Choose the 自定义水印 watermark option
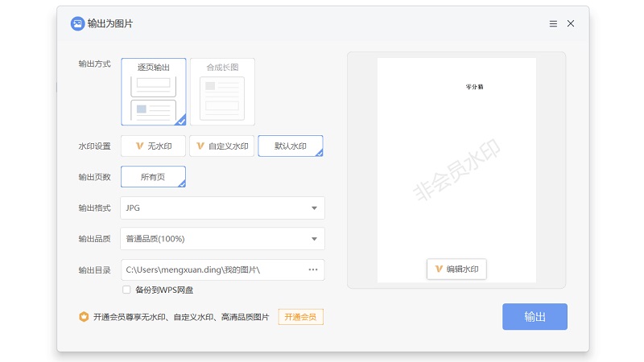The image size is (644, 362). 221,146
